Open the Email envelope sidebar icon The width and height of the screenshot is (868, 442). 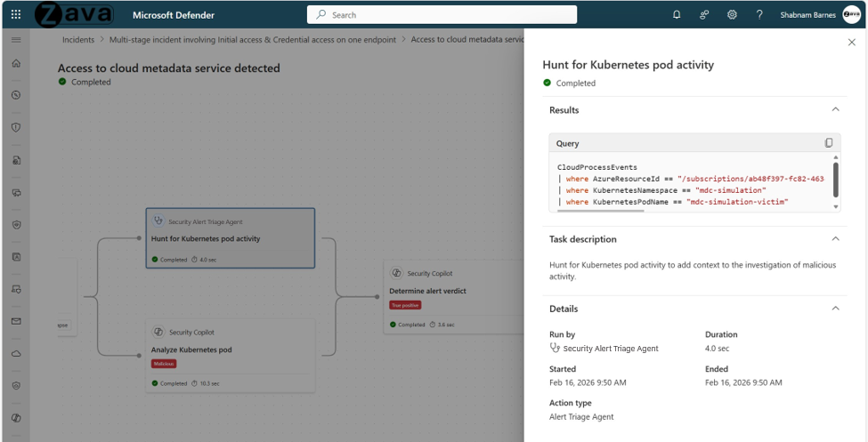15,321
